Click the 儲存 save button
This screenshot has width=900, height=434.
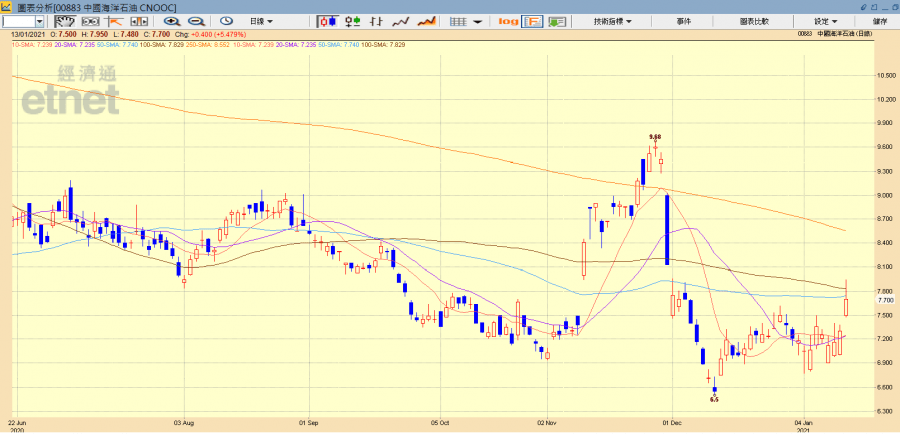point(878,21)
